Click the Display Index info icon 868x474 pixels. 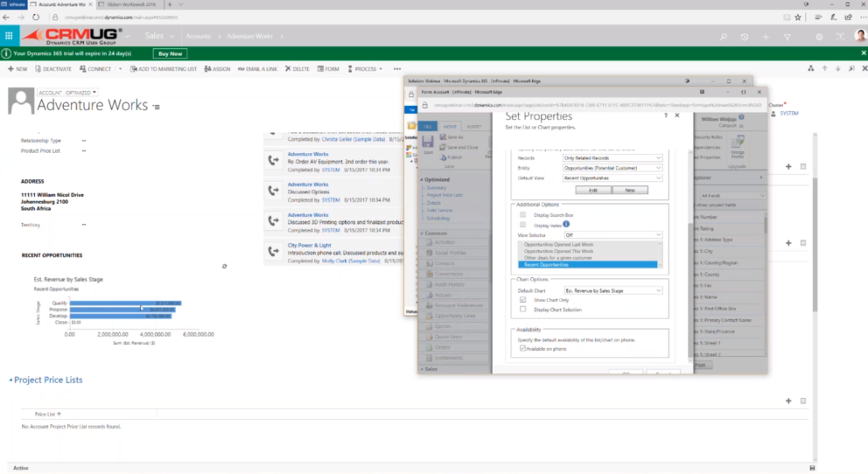click(x=566, y=224)
